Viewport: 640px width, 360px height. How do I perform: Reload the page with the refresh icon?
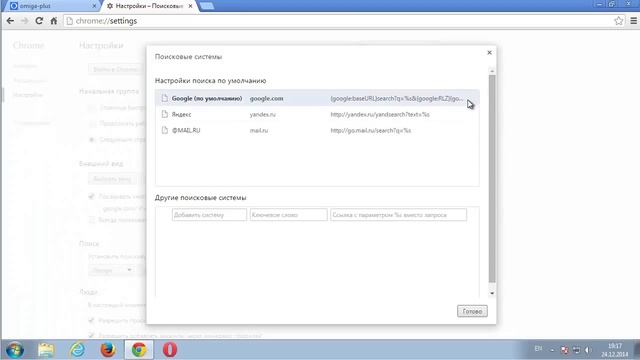pyautogui.click(x=39, y=21)
